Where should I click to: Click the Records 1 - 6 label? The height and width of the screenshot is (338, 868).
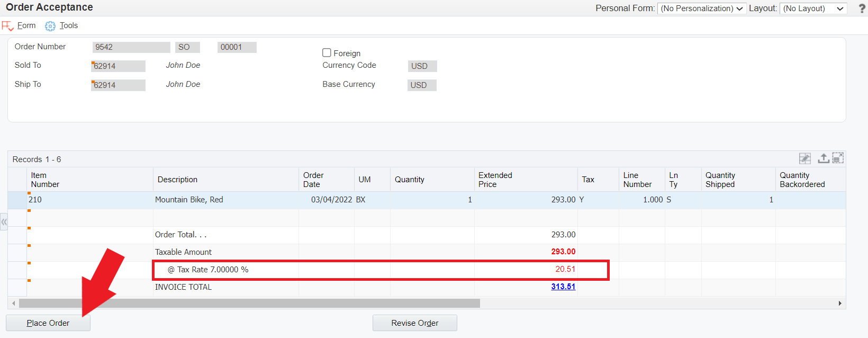[37, 159]
